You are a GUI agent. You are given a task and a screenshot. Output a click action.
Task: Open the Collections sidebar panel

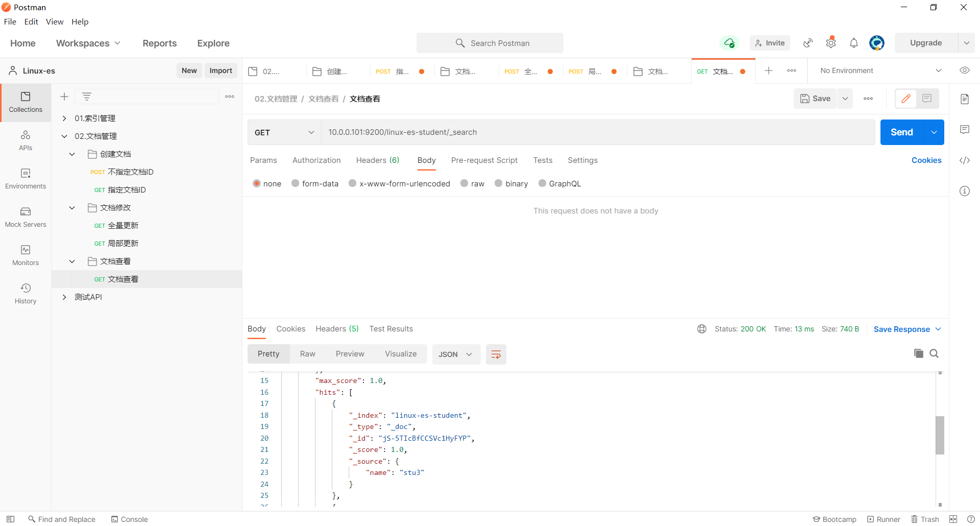(26, 102)
